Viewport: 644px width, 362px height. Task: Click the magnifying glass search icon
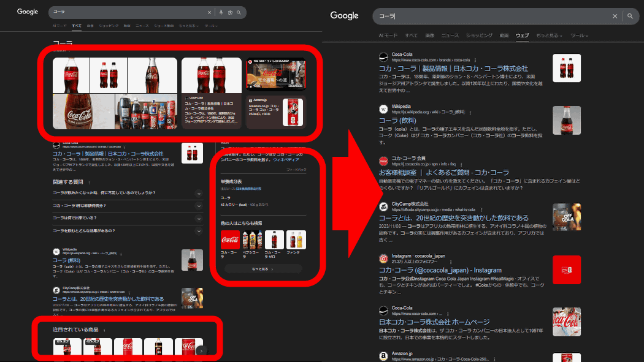(239, 12)
